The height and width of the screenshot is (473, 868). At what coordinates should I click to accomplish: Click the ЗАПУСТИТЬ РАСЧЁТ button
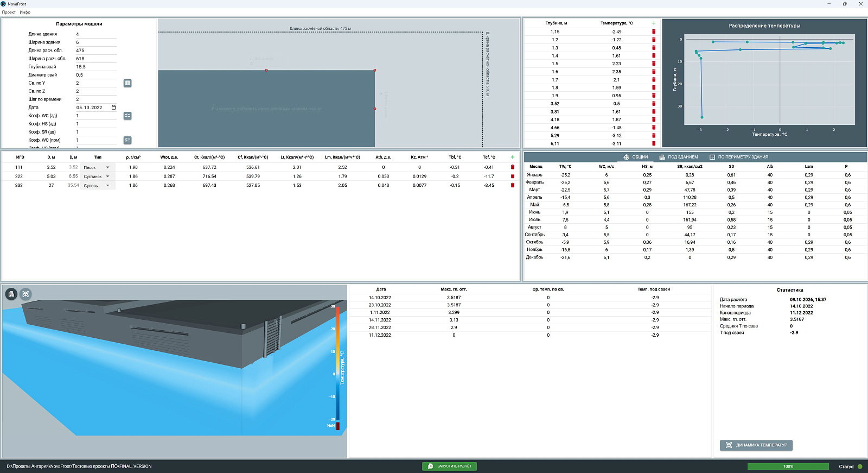[x=449, y=466]
